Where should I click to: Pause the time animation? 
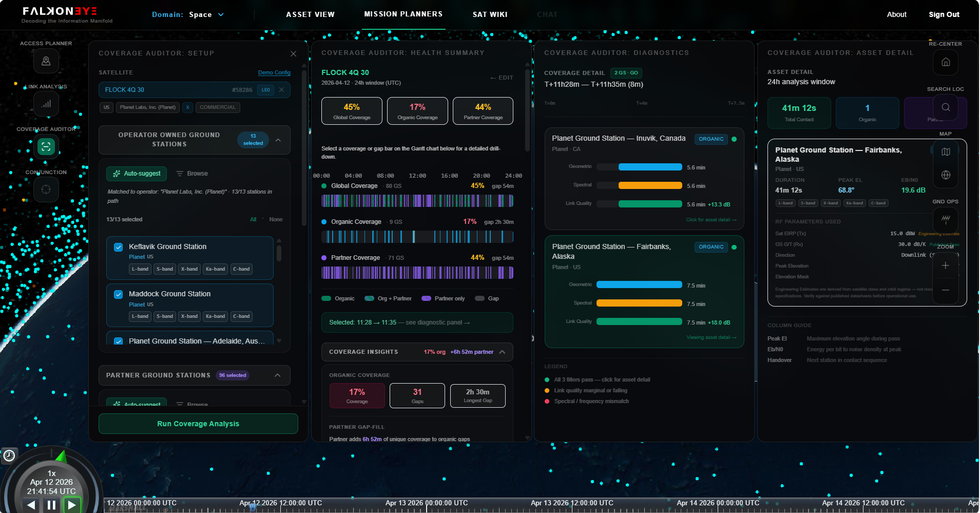(x=51, y=505)
